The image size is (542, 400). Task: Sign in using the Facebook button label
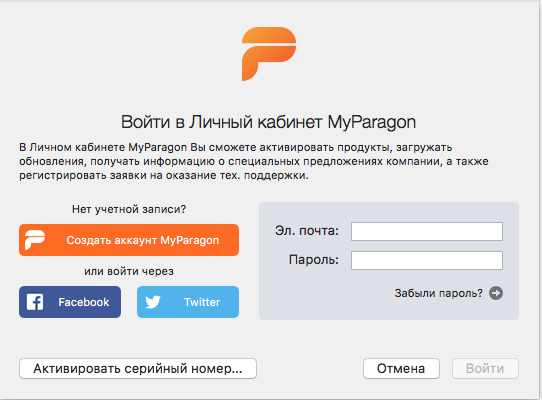pos(84,302)
